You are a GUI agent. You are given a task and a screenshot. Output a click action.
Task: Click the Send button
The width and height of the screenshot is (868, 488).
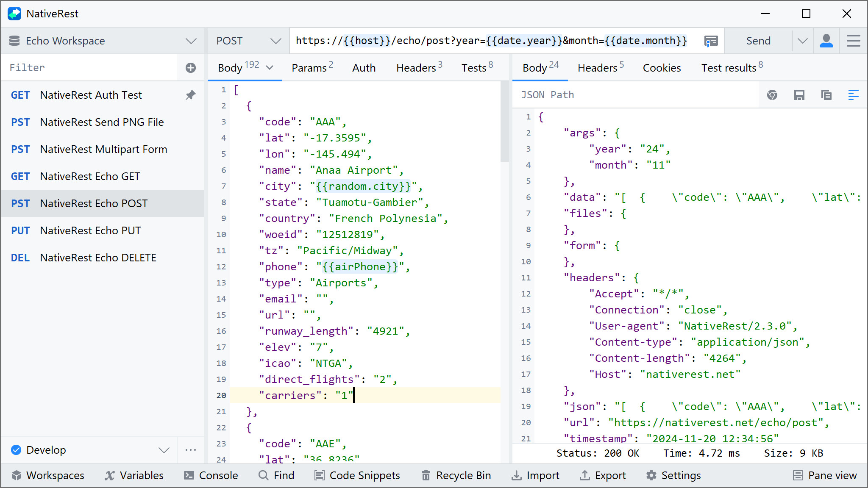coord(758,41)
